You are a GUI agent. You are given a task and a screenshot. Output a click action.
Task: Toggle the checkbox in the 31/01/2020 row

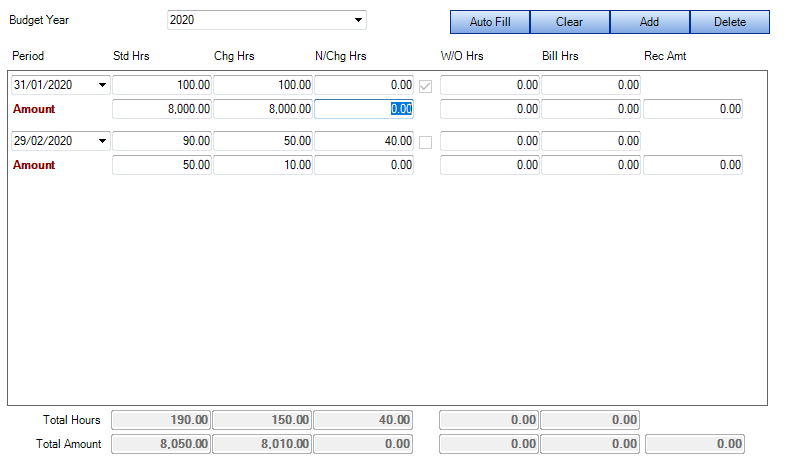tap(425, 87)
